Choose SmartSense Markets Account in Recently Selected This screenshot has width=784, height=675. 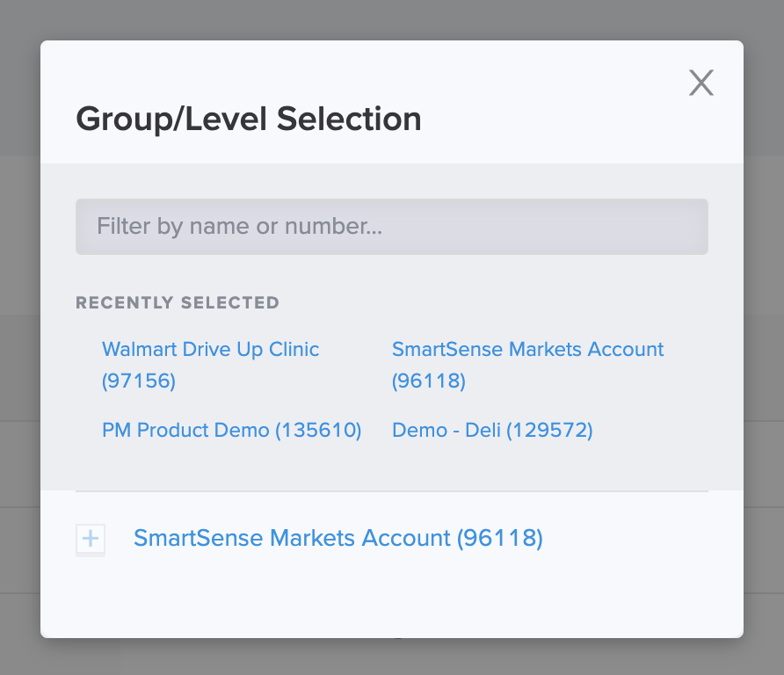527,365
